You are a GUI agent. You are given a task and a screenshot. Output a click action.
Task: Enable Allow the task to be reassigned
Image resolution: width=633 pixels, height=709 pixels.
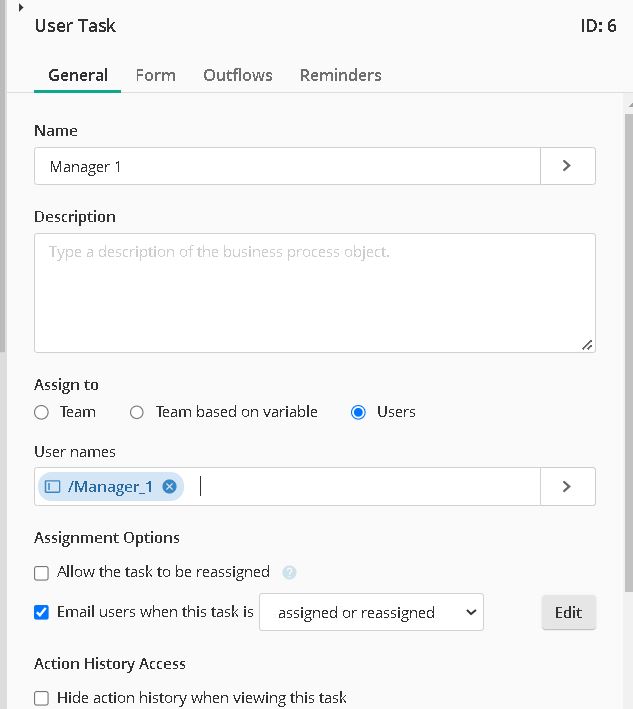tap(41, 573)
